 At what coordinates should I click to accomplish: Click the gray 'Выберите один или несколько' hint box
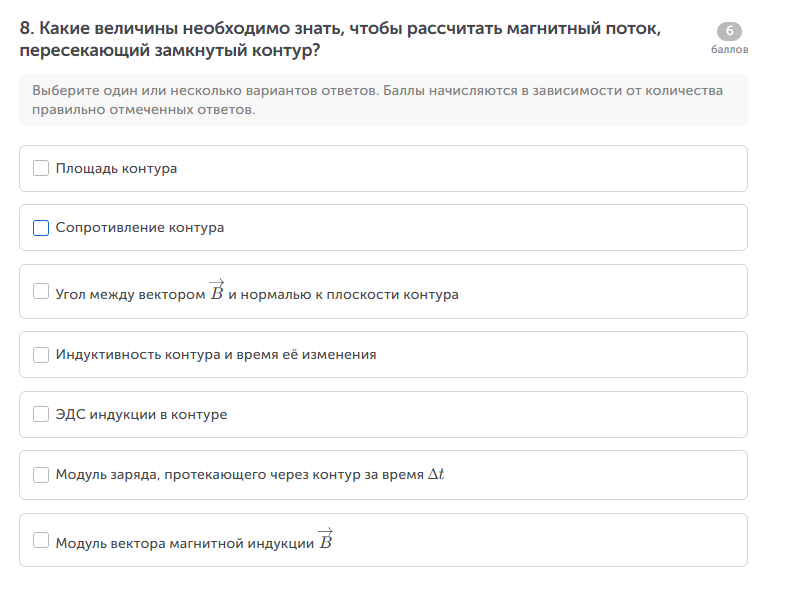coord(383,100)
